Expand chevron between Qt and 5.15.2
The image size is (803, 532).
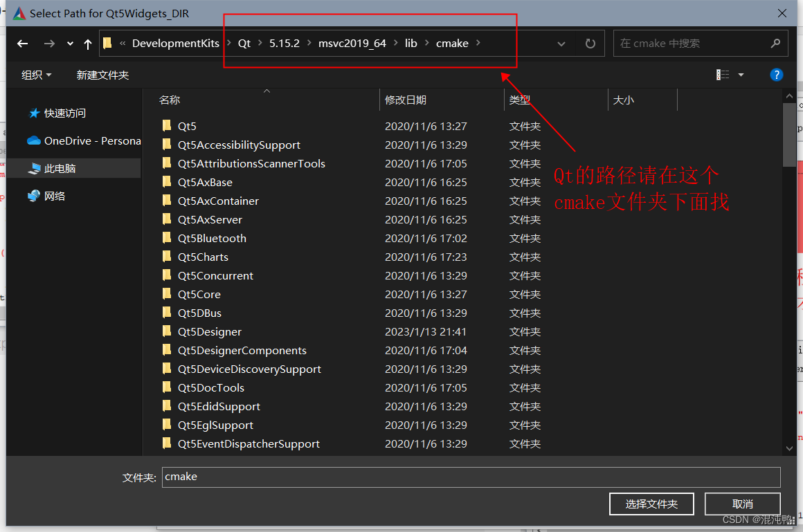coord(260,43)
